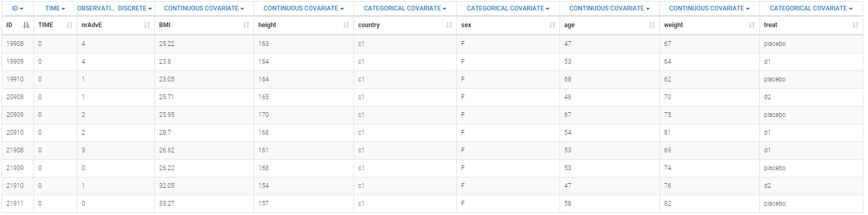Open the DISCRETE observation type dropdown
868x215 pixels.
[x=135, y=8]
